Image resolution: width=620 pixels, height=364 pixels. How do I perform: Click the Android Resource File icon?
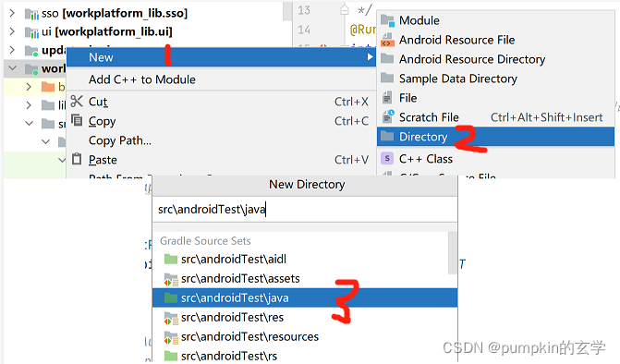tap(387, 40)
